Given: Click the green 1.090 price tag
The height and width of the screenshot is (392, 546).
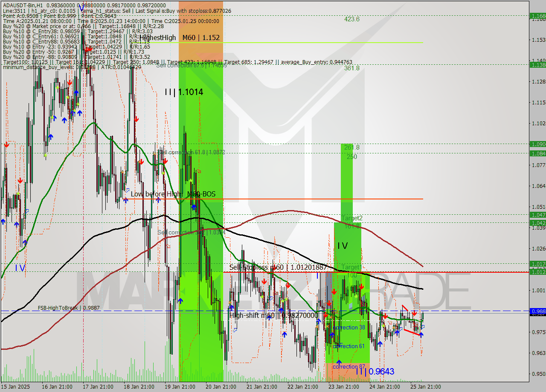Looking at the screenshot, I should (537, 144).
